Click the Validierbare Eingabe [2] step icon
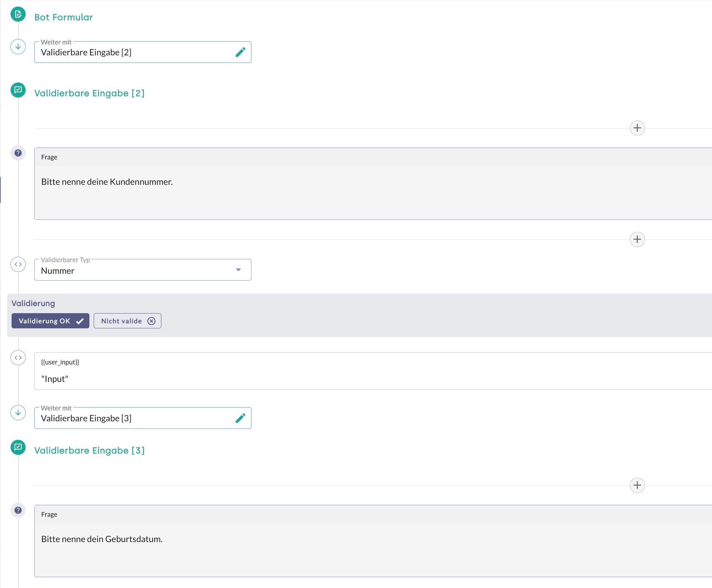712x588 pixels. (x=18, y=90)
